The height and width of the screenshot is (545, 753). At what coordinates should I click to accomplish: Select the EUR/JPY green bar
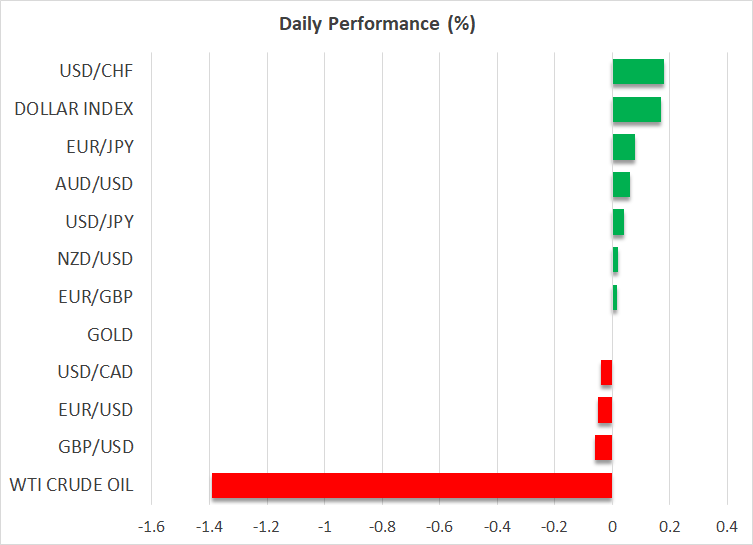[x=623, y=147]
